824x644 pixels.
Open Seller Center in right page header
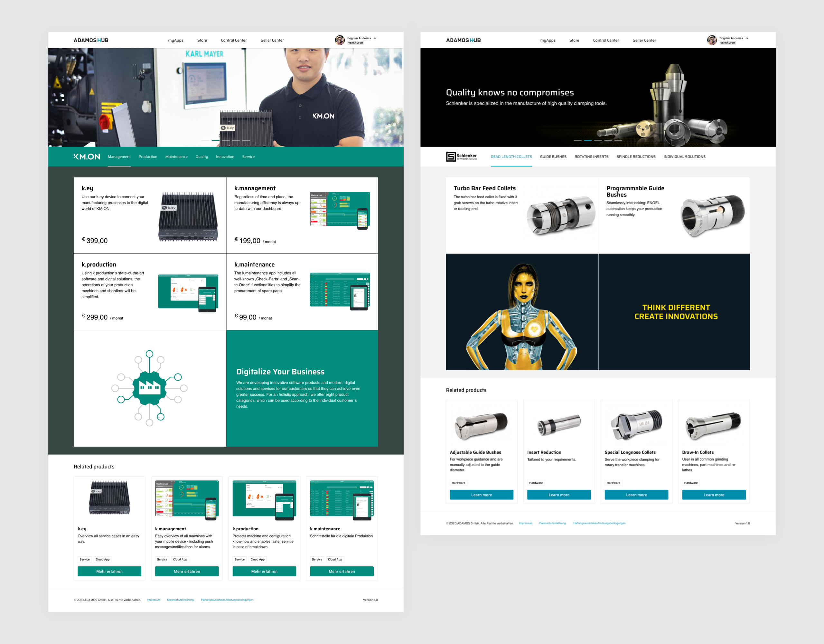(x=644, y=40)
